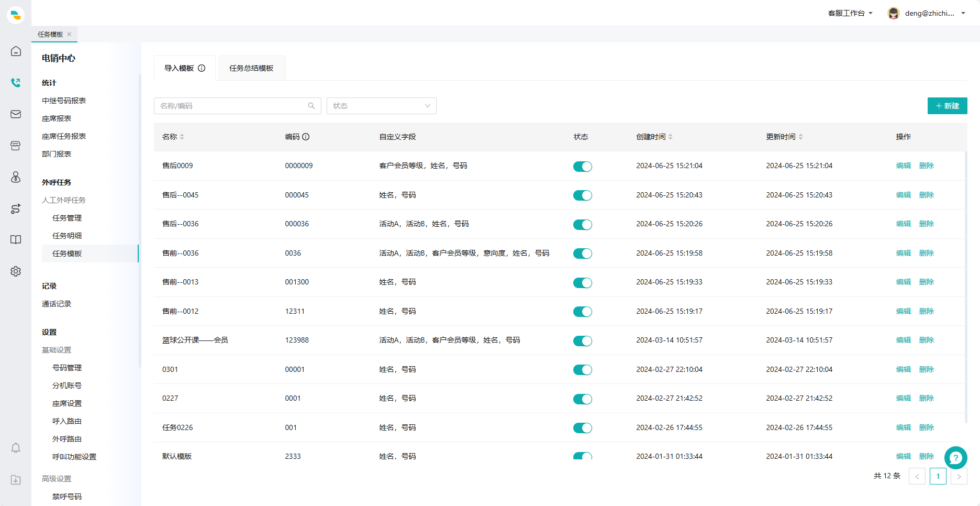Screen dimensions: 980x506
Task: Open the routing flow icon in rail
Action: [16, 208]
